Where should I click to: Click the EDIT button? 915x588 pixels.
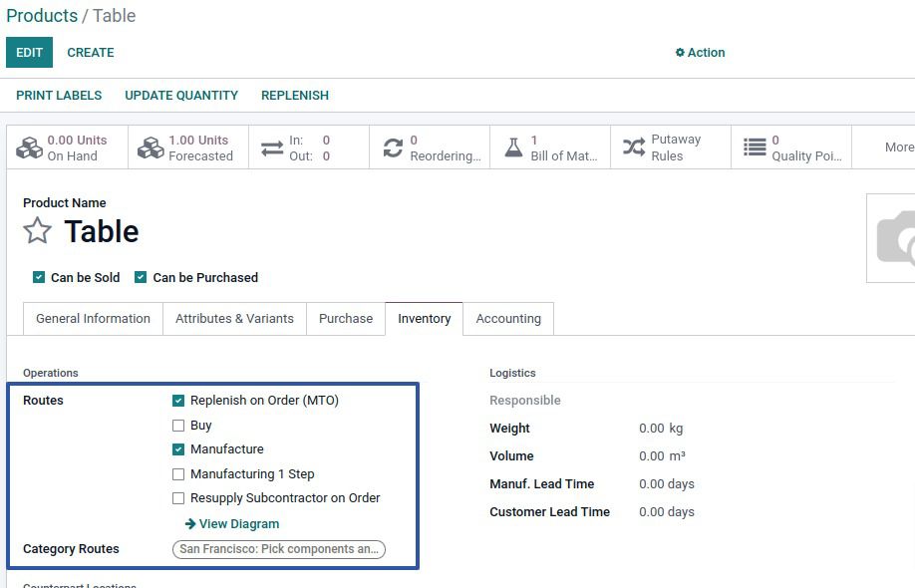tap(29, 53)
